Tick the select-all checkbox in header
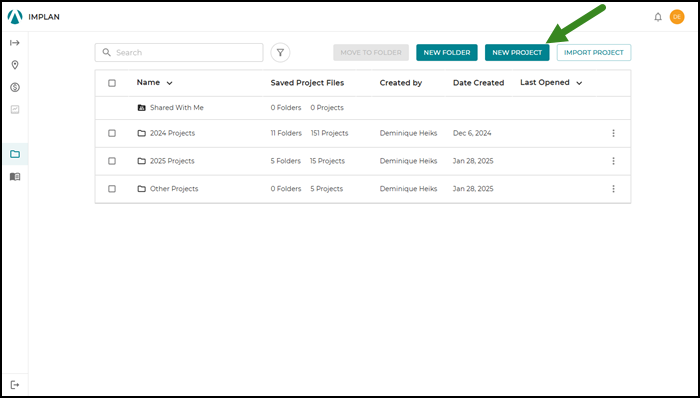The image size is (700, 398). pyautogui.click(x=112, y=83)
